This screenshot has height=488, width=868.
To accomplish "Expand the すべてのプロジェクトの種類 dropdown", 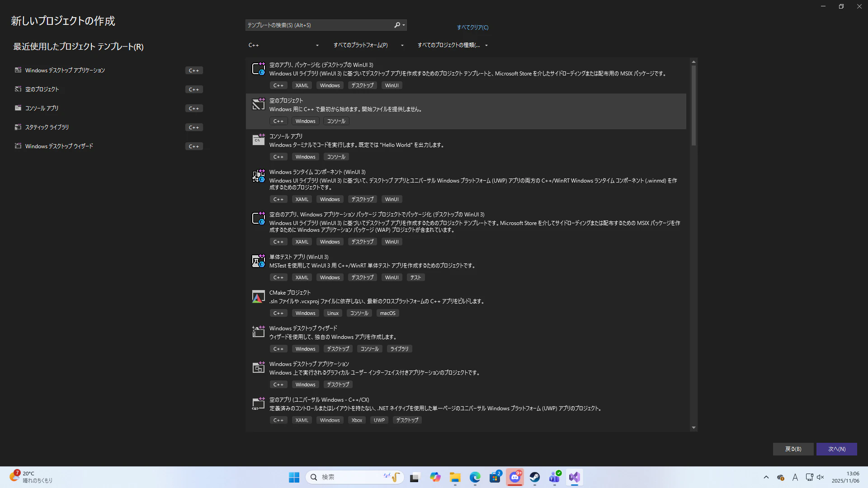I will pyautogui.click(x=453, y=45).
